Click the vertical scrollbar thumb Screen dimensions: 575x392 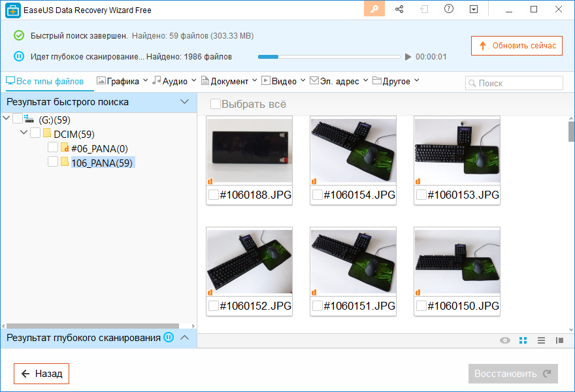pyautogui.click(x=571, y=131)
